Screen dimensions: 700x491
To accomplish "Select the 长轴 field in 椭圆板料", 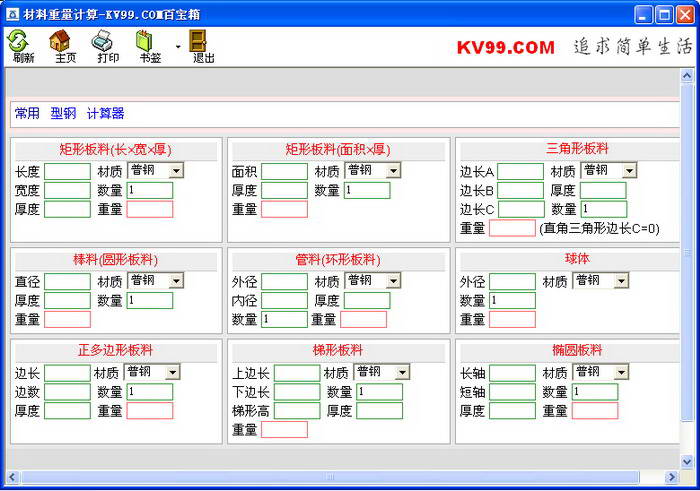I will 512,373.
